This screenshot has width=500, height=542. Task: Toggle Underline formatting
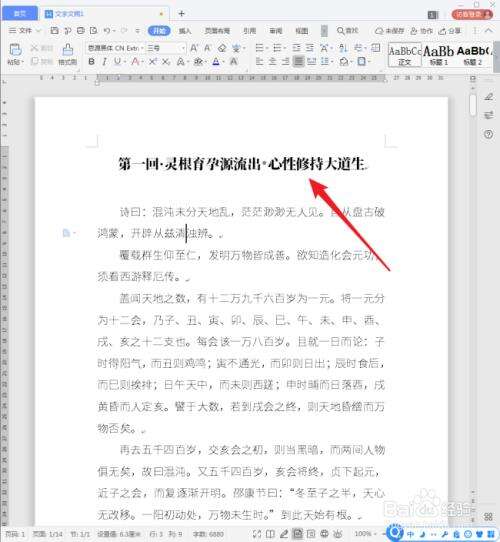(117, 62)
